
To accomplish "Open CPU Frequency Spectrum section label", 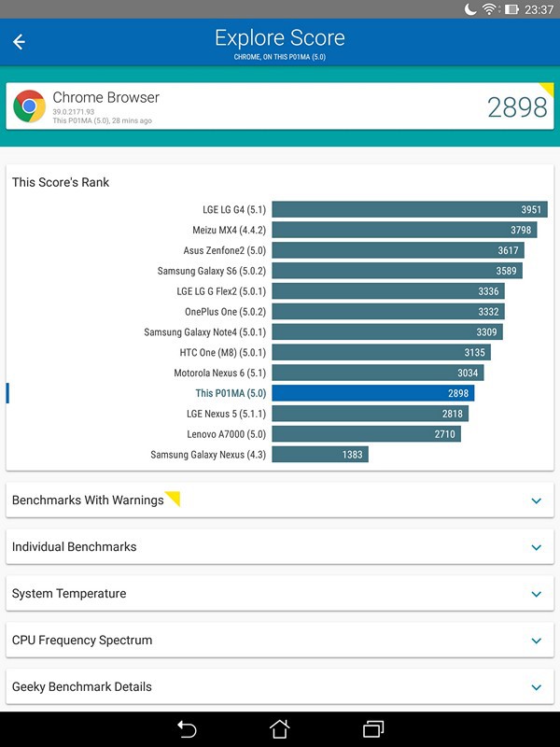I will [x=82, y=640].
